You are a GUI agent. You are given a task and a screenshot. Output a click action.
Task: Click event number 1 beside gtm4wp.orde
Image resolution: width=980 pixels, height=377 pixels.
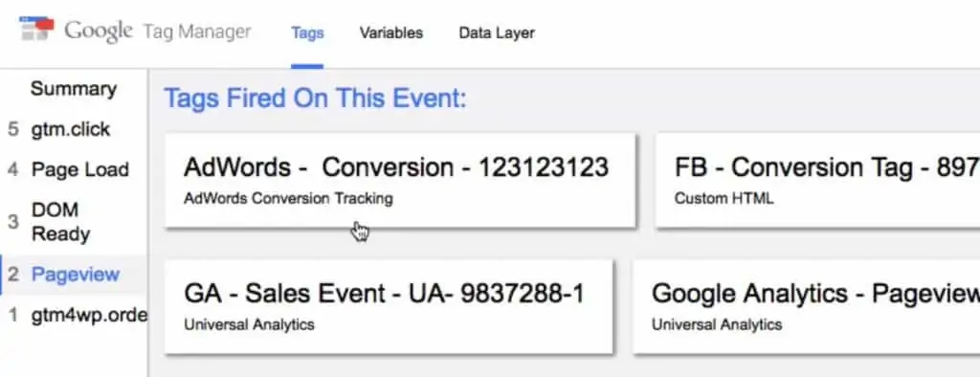click(x=13, y=315)
